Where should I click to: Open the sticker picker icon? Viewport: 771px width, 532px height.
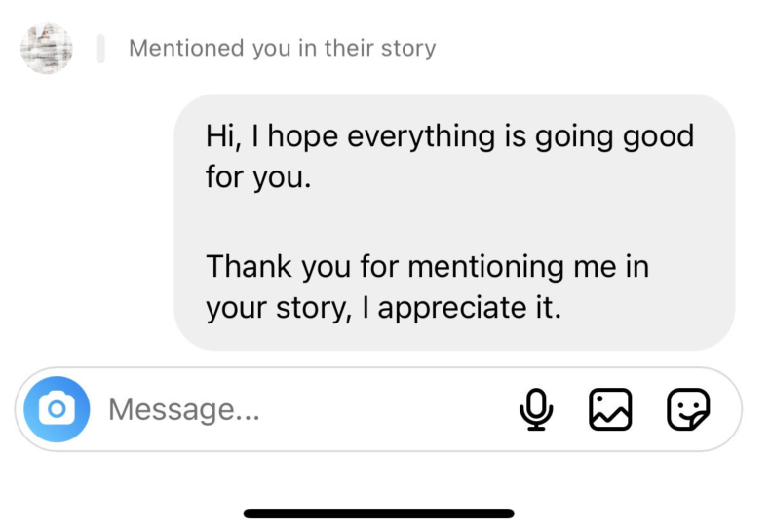click(x=687, y=409)
